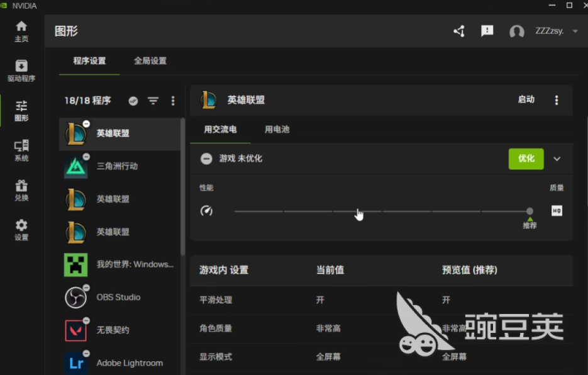Click the Adobe Lightroom Lr icon
The height and width of the screenshot is (375, 588).
coord(75,363)
